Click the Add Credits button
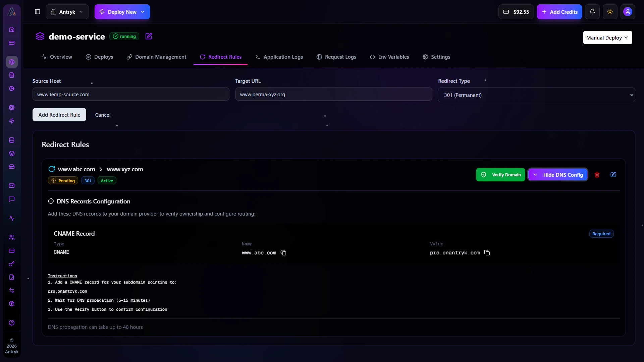 559,12
